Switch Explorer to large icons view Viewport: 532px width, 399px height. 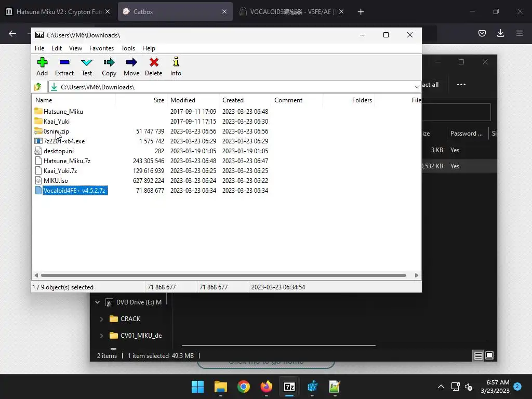tap(489, 355)
